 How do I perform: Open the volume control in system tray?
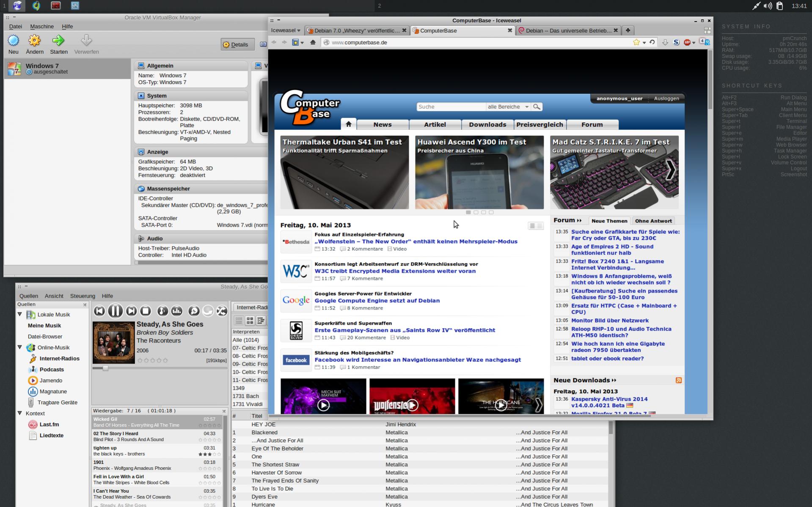pos(768,6)
